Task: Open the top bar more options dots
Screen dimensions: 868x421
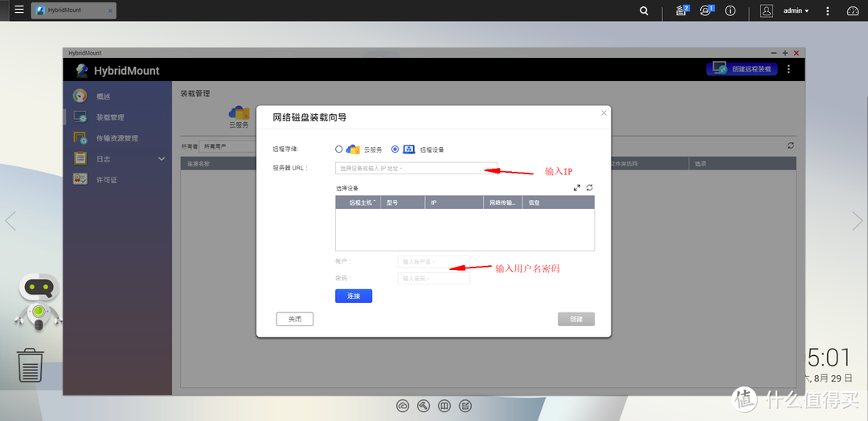Action: 828,10
